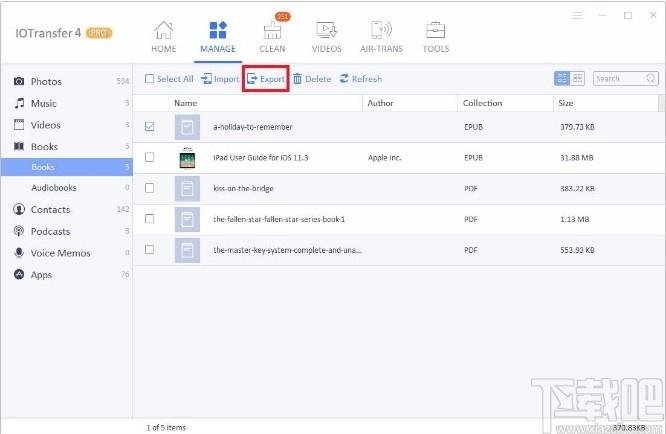Open AIR-TRANS wireless transfer
This screenshot has width=666, height=434.
(x=381, y=37)
